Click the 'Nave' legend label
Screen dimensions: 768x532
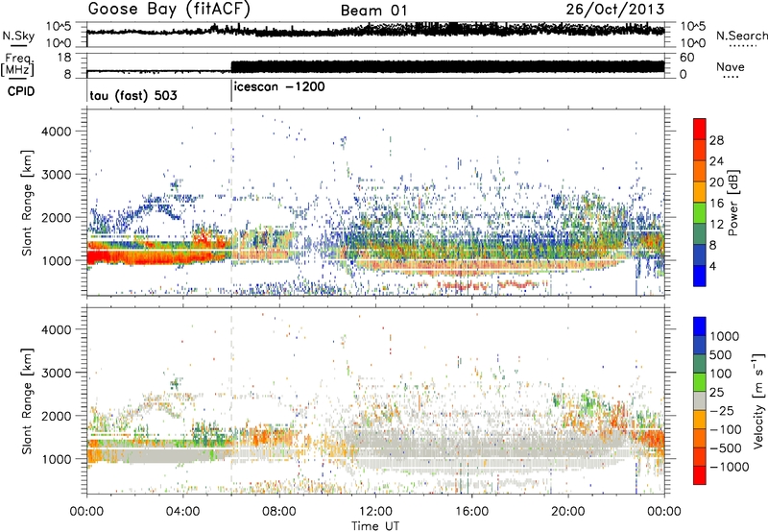[731, 67]
